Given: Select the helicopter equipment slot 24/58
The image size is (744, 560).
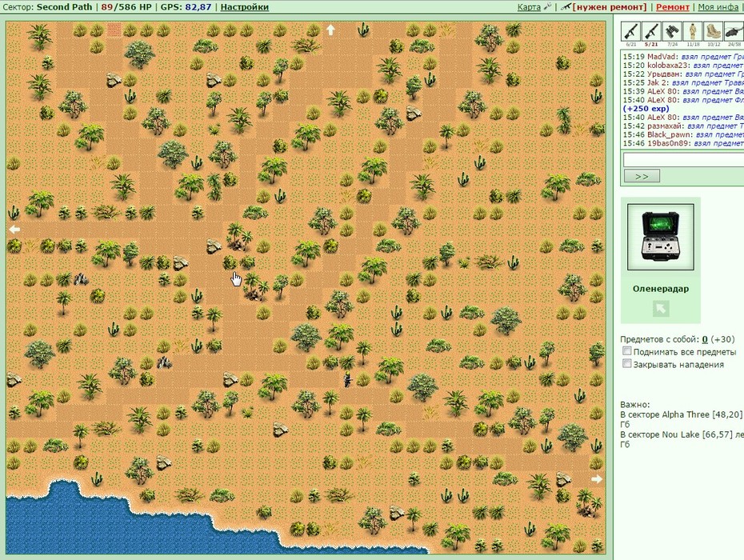Looking at the screenshot, I should (734, 31).
